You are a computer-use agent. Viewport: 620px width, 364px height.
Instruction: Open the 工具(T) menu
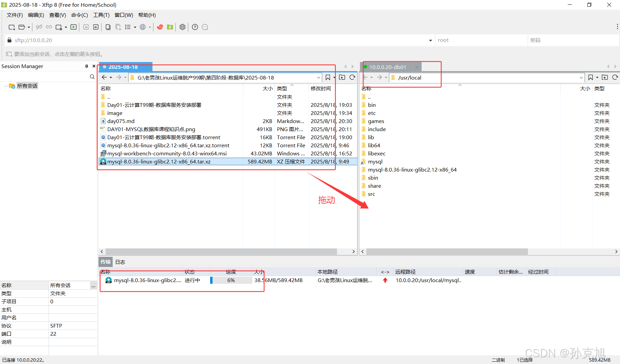coord(102,15)
